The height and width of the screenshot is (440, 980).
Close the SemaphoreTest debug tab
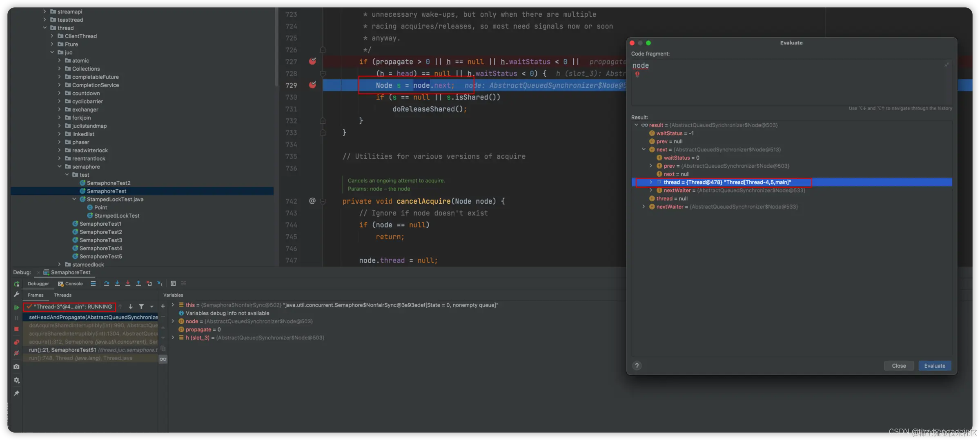(38, 273)
